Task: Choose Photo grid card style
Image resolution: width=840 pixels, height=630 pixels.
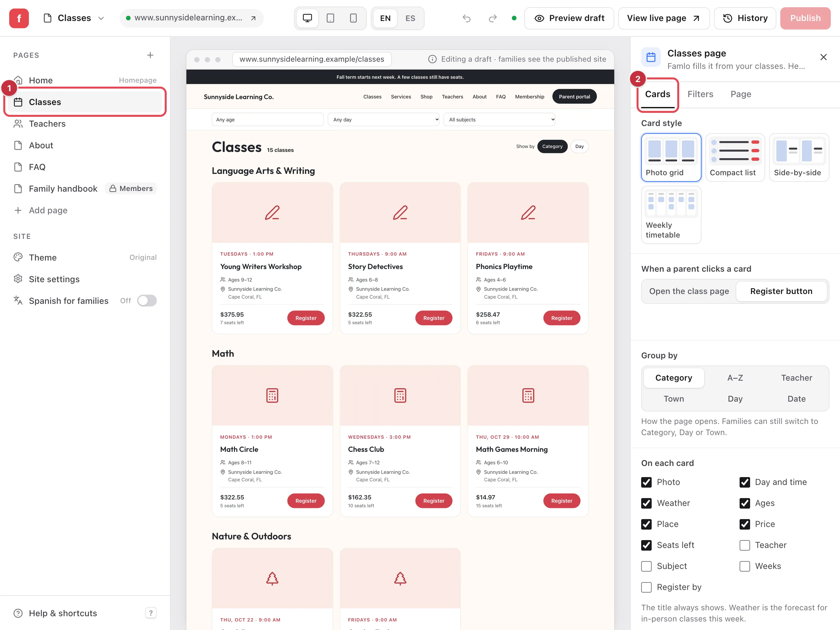Action: coord(671,157)
